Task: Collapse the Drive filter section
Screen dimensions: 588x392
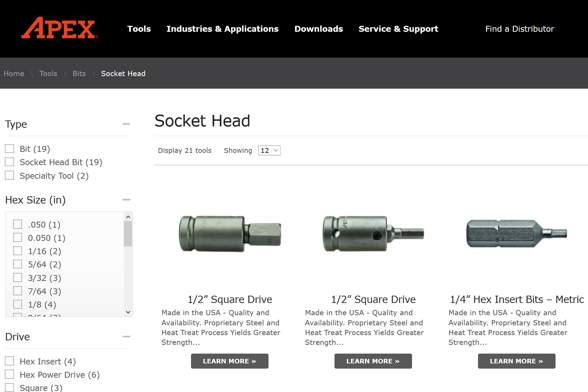Action: pos(126,336)
